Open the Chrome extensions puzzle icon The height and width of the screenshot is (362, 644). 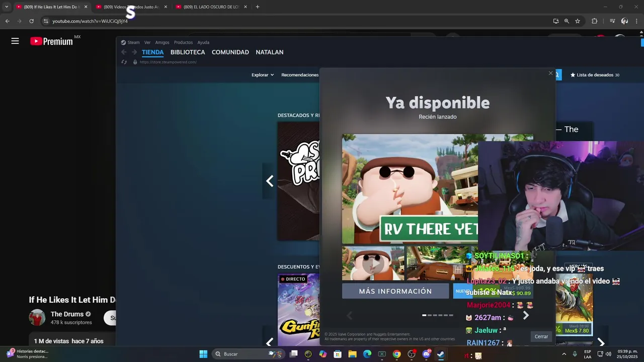(594, 21)
